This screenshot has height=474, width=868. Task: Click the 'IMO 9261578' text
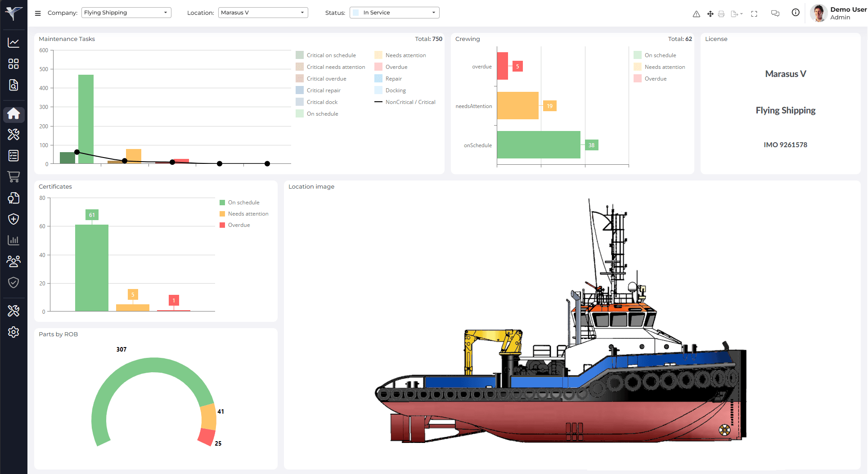786,145
